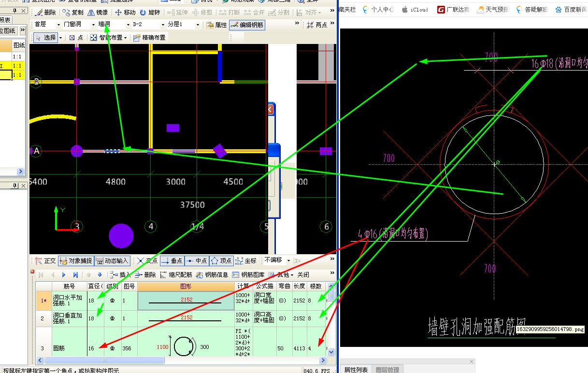Click the rebar table horizontal scrollbar thumb
Image resolution: width=588 pixels, height=373 pixels.
(x=104, y=360)
